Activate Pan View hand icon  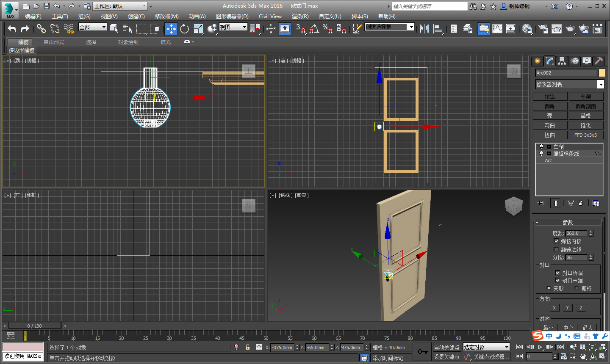tap(583, 356)
